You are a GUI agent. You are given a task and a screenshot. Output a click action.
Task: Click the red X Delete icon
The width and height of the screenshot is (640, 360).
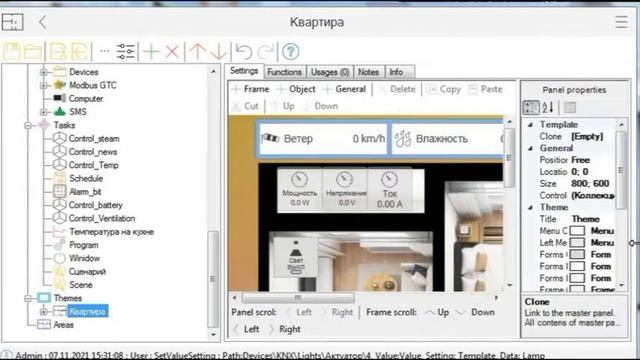[x=172, y=51]
